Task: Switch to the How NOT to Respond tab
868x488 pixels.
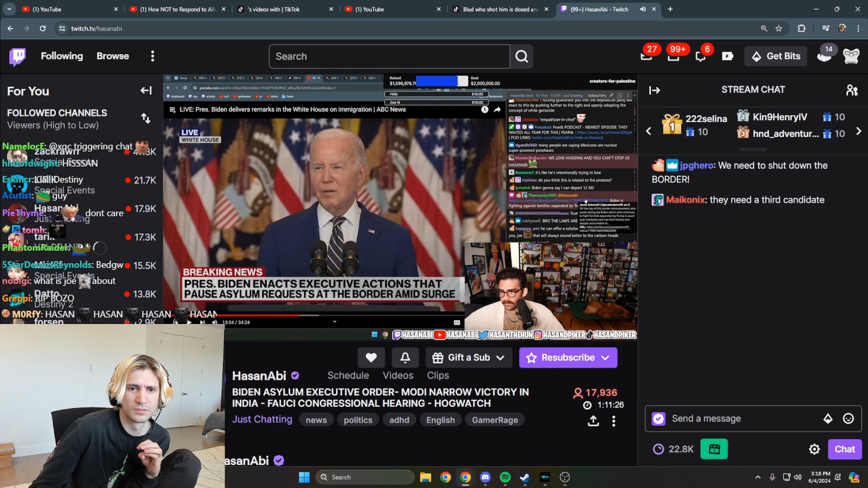Action: pyautogui.click(x=177, y=9)
